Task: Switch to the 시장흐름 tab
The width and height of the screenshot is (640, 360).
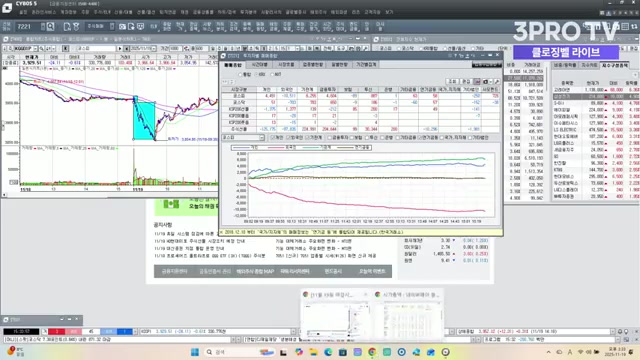Action: click(286, 64)
